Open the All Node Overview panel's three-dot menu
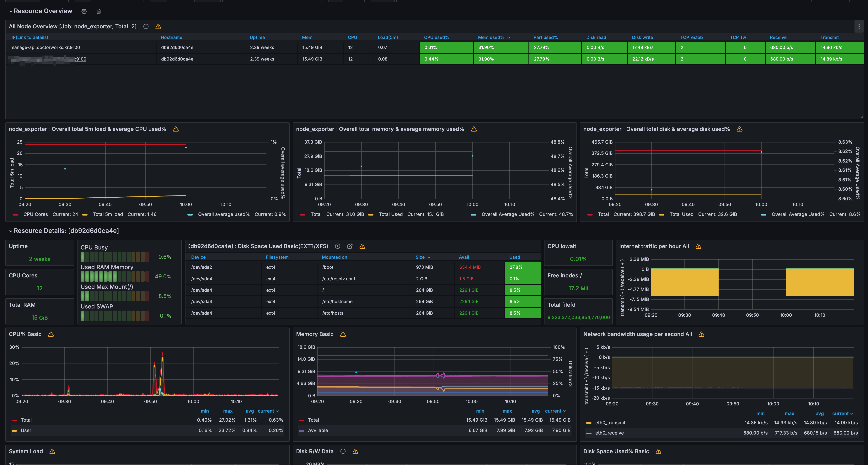This screenshot has height=465, width=868. coord(859,26)
